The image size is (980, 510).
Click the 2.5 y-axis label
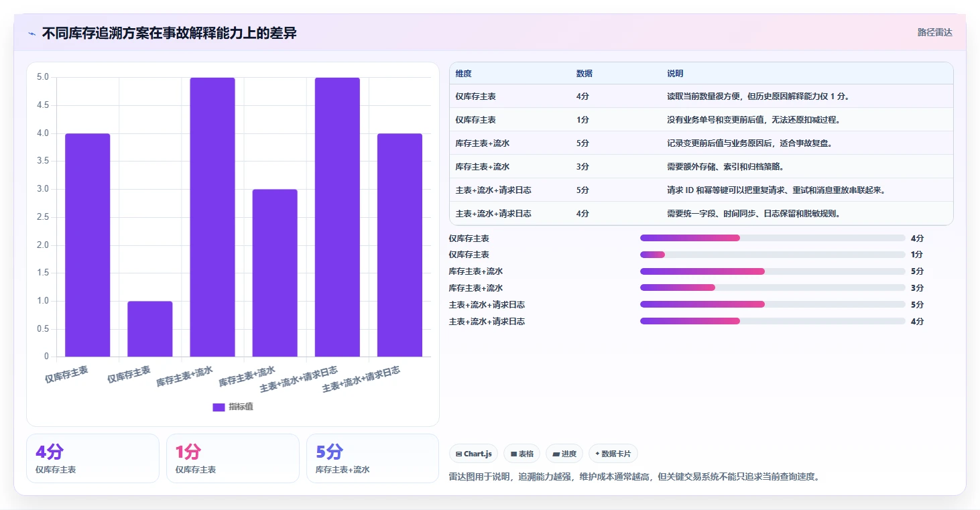(x=42, y=217)
